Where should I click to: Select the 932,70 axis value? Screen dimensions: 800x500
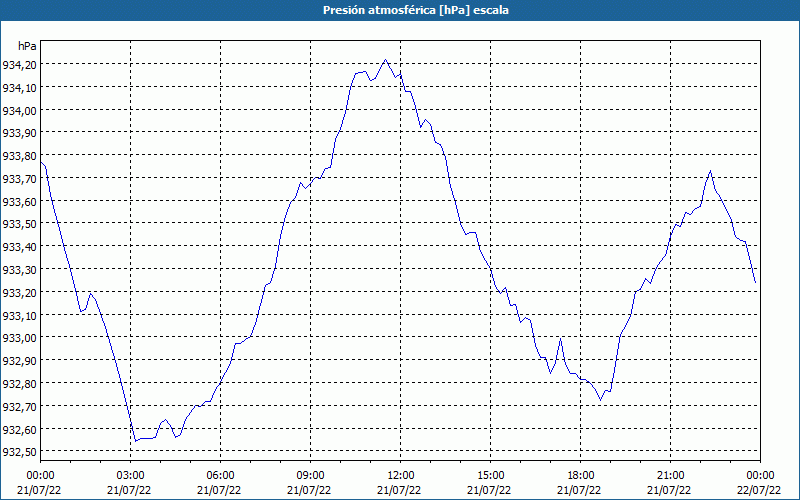pyautogui.click(x=19, y=407)
